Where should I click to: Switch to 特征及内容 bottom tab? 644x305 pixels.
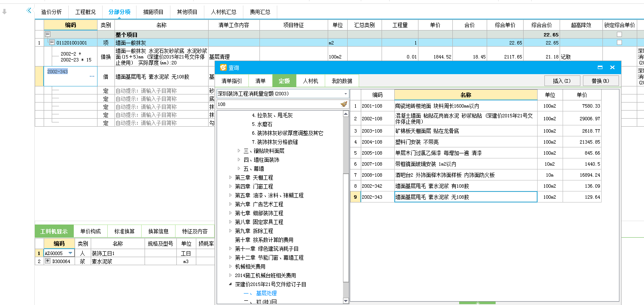(195, 231)
